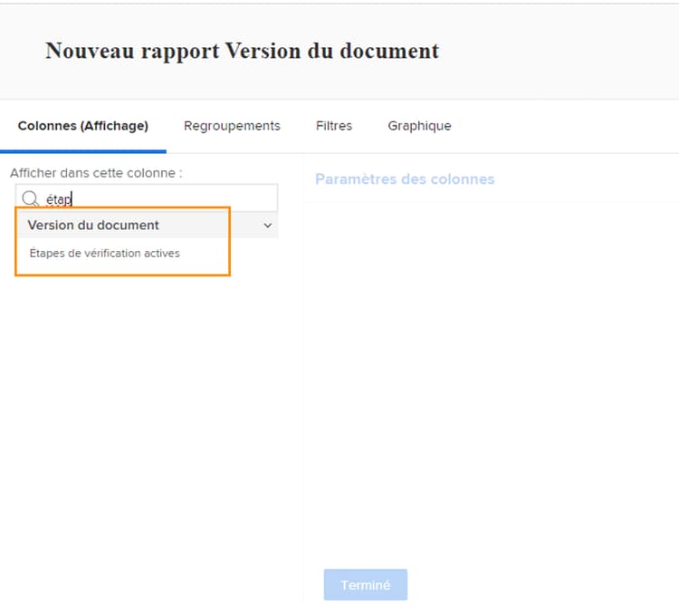Collapse the Version du document chevron
Viewport: 679px width, 616px height.
coord(268,226)
